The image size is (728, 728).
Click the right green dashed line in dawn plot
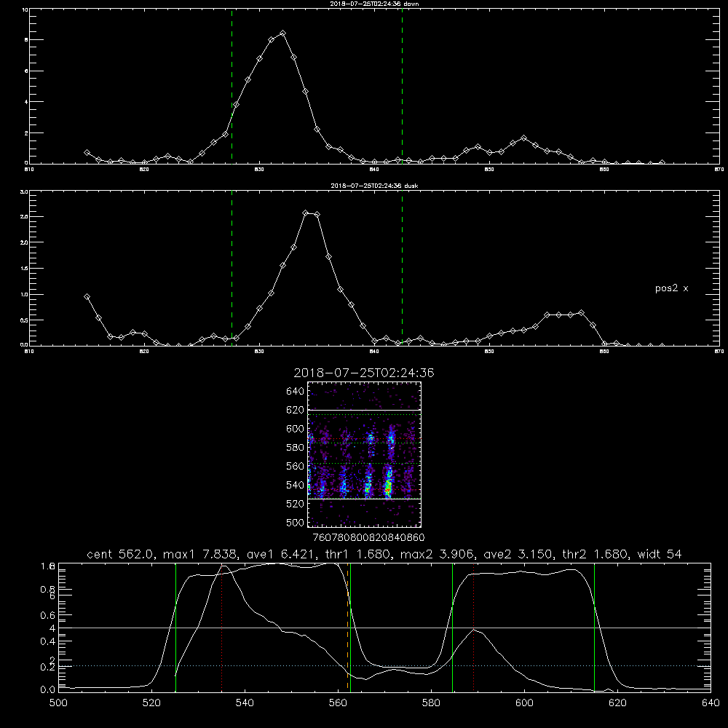coord(402,87)
